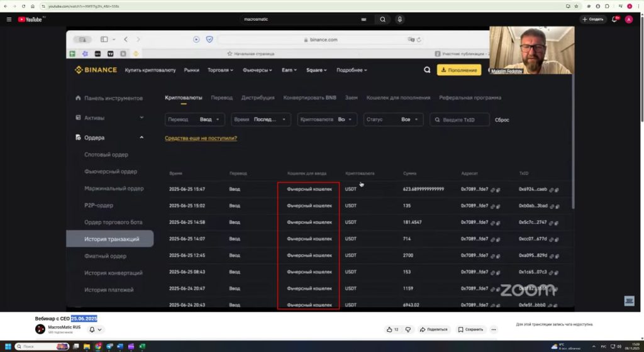Viewport: 644px width, 352px height.
Task: Open the Windows Start menu
Action: tap(8, 346)
